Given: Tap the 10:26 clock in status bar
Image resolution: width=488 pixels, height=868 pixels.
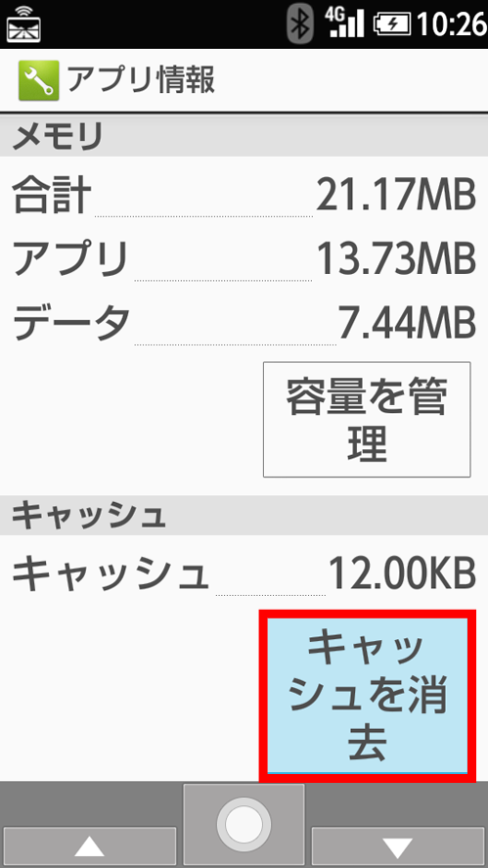Looking at the screenshot, I should [452, 23].
